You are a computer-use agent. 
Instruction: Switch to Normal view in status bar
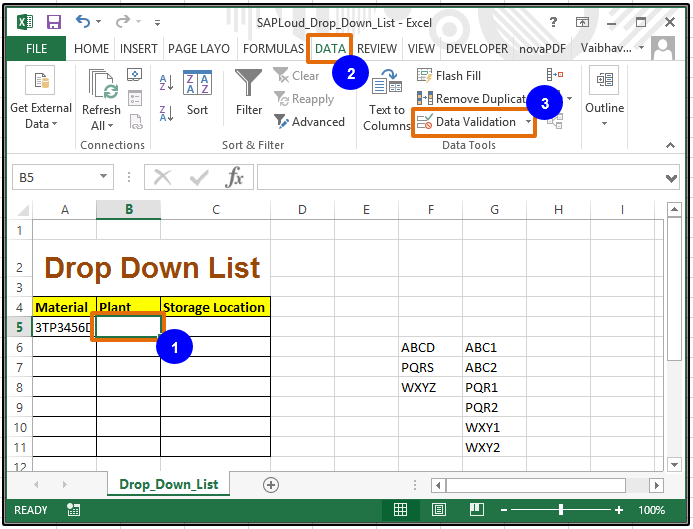tap(400, 510)
